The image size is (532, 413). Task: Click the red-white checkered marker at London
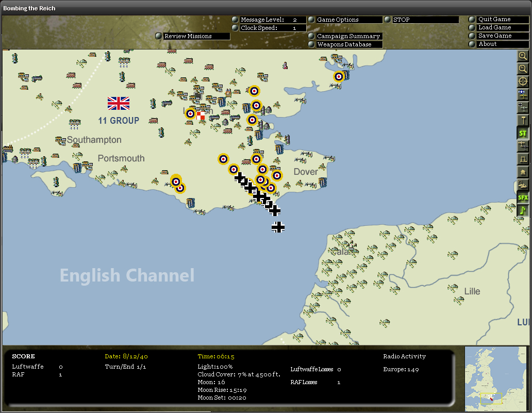(x=201, y=115)
